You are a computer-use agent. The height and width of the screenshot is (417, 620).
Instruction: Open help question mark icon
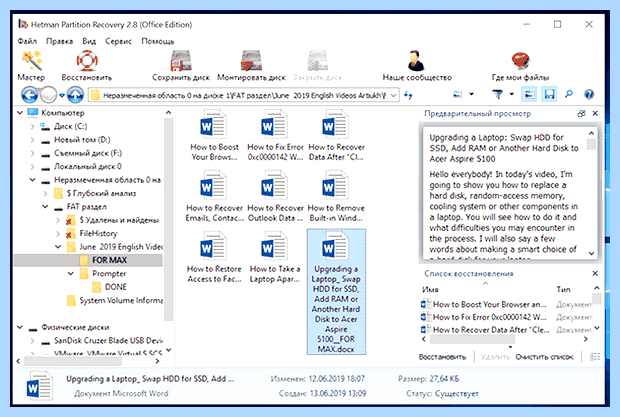pos(589,94)
